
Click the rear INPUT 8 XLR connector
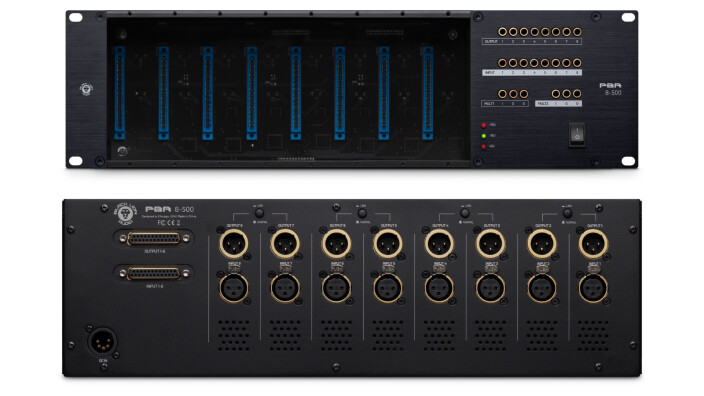click(234, 288)
